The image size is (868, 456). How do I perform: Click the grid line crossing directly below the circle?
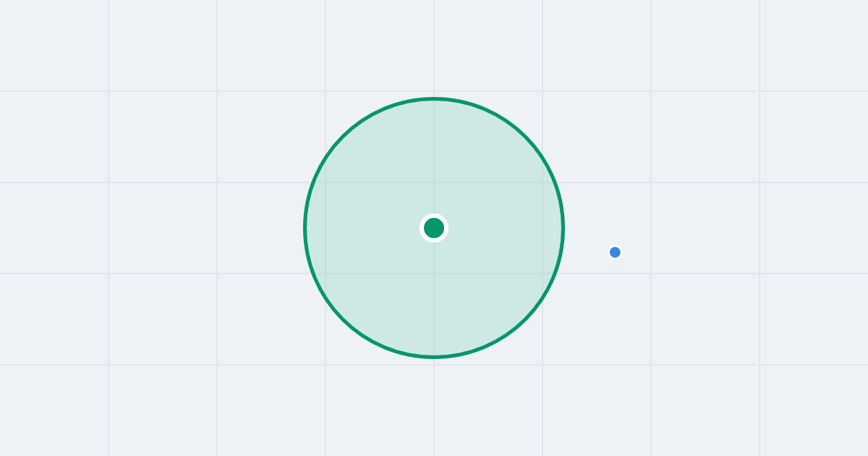click(x=434, y=365)
